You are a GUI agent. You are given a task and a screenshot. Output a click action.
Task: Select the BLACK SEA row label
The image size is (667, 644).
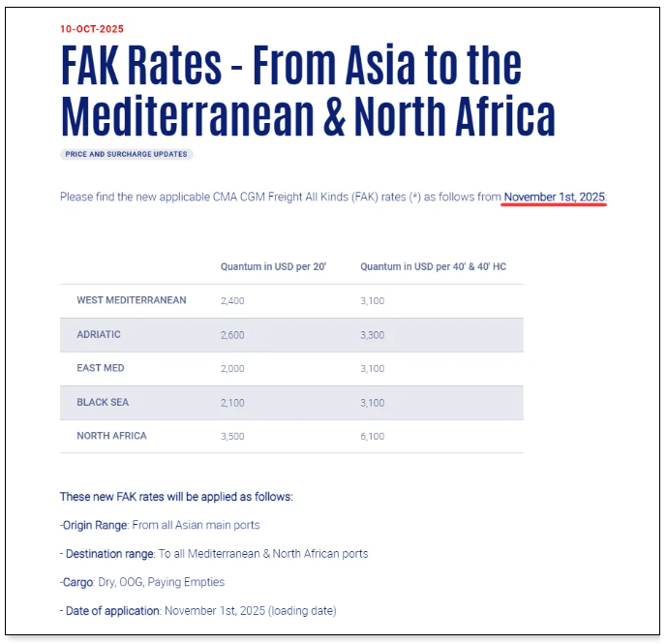(103, 403)
